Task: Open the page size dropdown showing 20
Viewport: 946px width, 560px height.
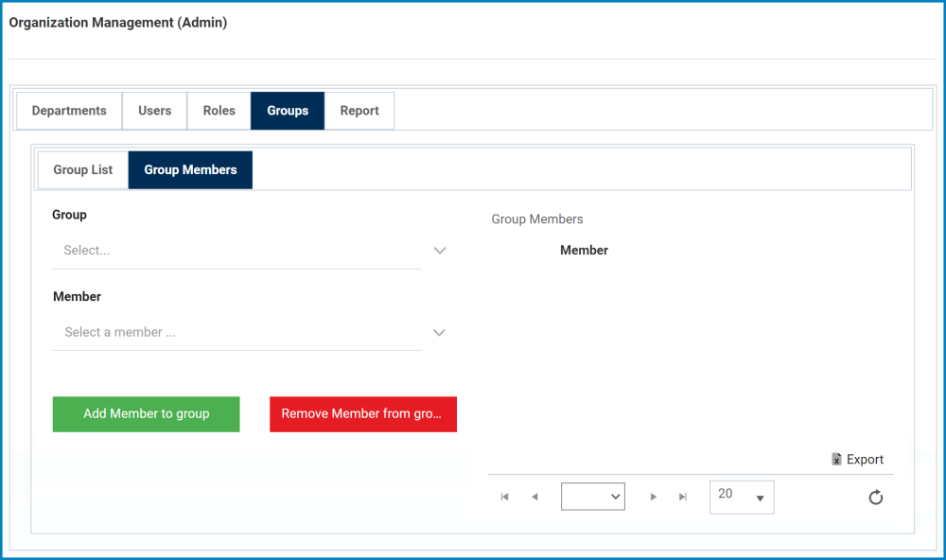Action: pos(742,497)
